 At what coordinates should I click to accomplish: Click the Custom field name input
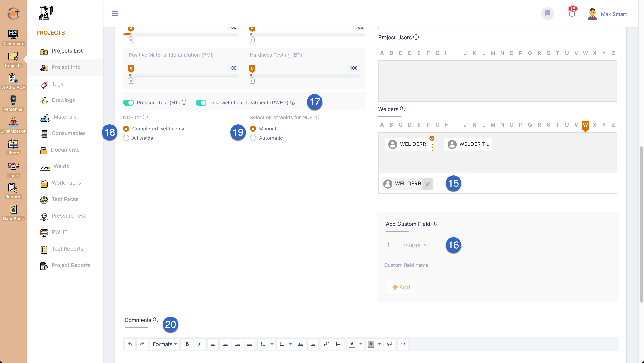tap(497, 265)
